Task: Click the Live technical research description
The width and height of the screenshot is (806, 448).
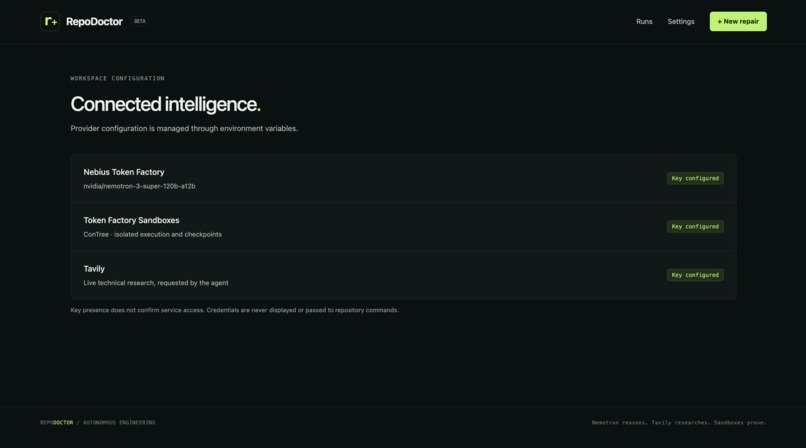Action: pyautogui.click(x=156, y=283)
